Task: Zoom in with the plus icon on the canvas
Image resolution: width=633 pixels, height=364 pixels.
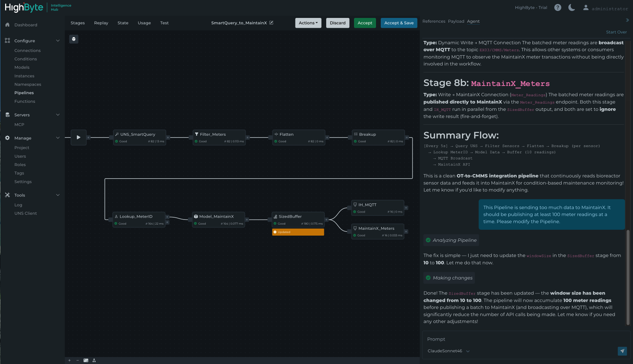Action: click(x=69, y=360)
